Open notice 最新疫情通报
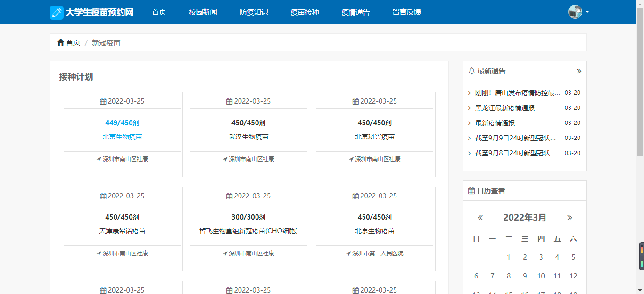 pos(495,123)
